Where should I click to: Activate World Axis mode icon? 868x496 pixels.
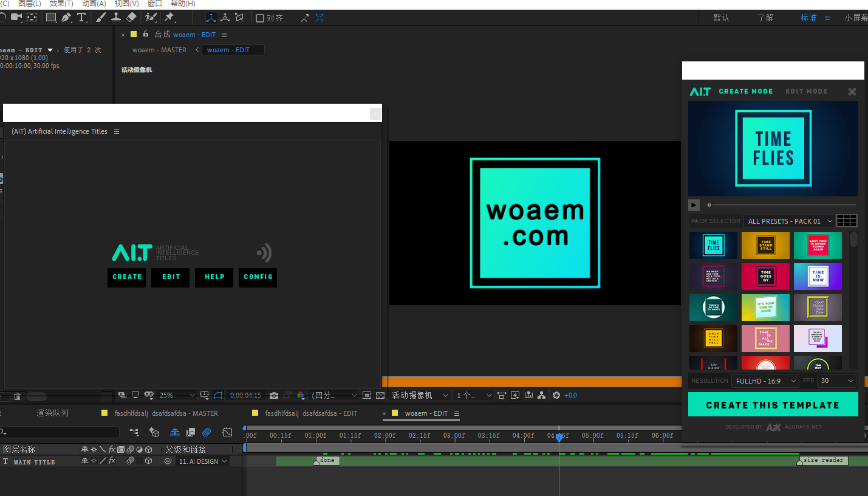225,18
